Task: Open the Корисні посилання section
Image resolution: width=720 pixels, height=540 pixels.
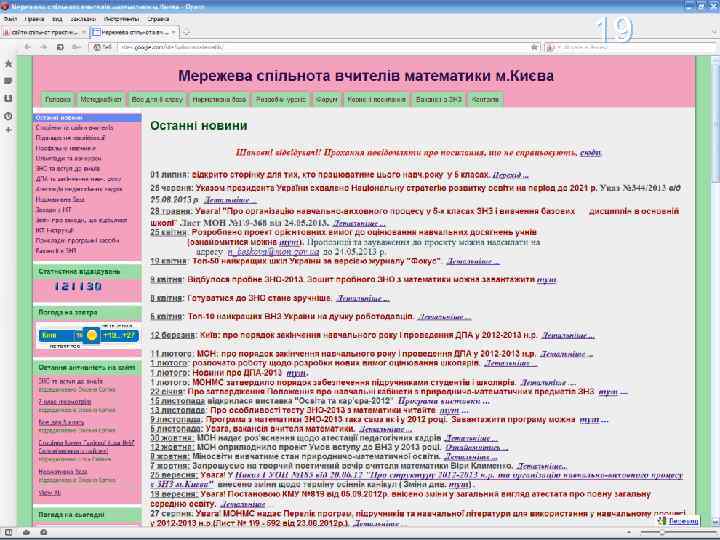Action: (377, 99)
